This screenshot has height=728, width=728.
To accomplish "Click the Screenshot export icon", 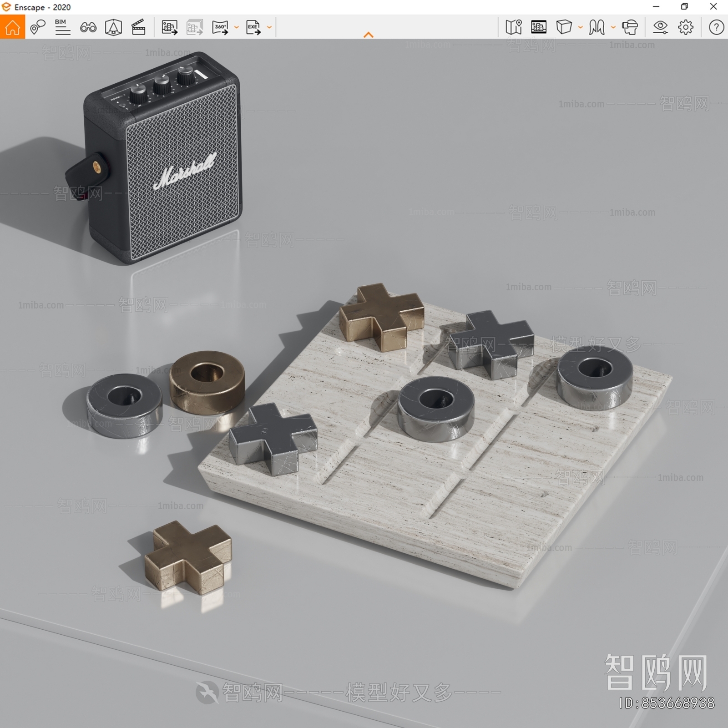I will coord(169,27).
